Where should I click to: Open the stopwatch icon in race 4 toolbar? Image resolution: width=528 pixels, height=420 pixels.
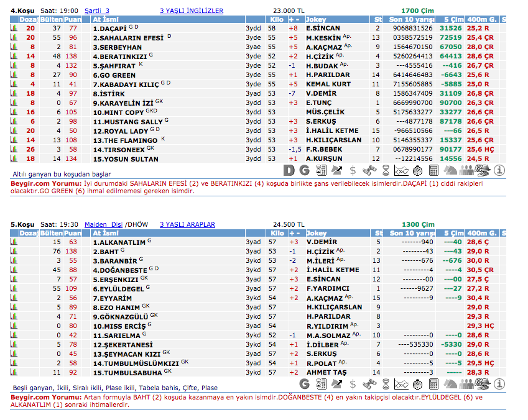coord(417,170)
